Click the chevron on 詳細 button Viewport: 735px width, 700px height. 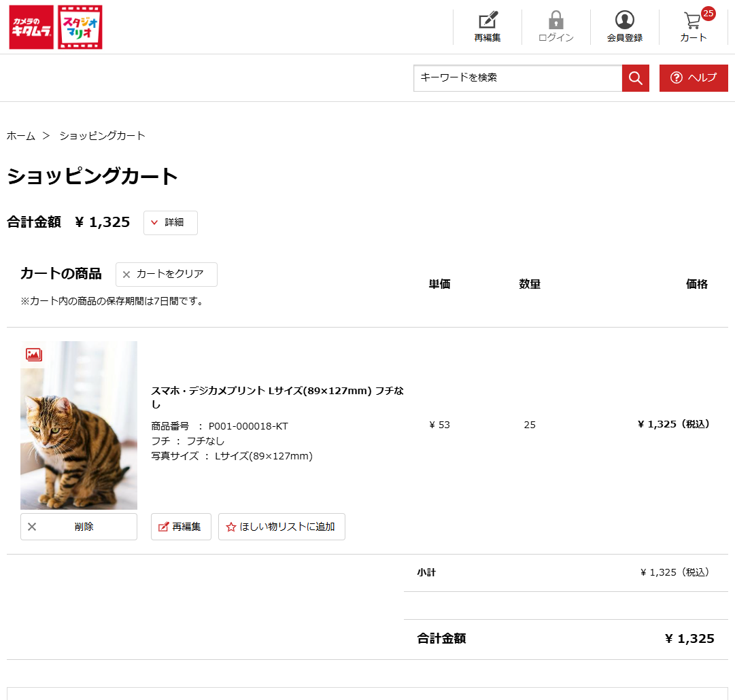[x=156, y=222]
